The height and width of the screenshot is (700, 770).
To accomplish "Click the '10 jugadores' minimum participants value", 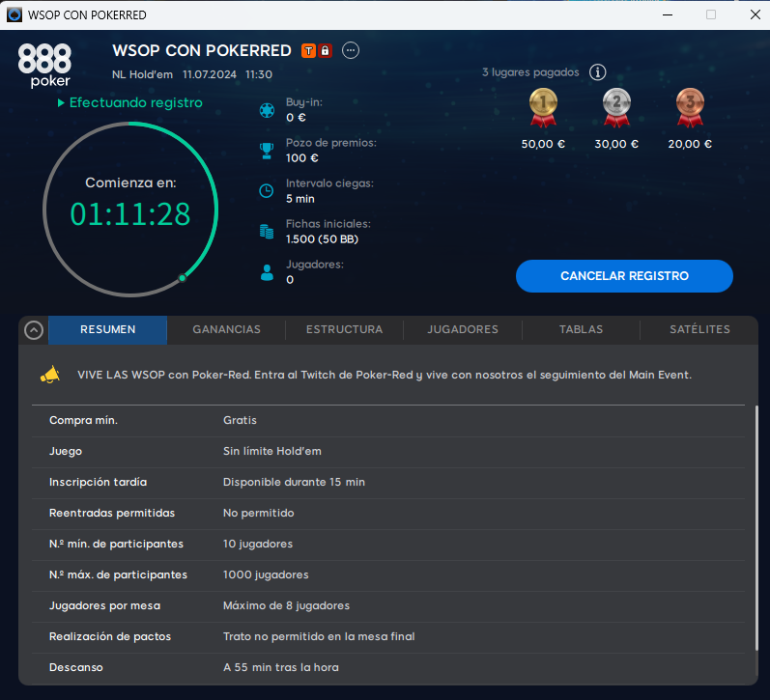I will pyautogui.click(x=258, y=544).
